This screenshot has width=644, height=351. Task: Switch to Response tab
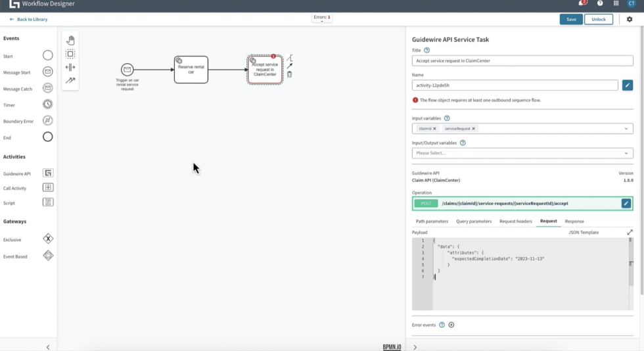(x=574, y=221)
